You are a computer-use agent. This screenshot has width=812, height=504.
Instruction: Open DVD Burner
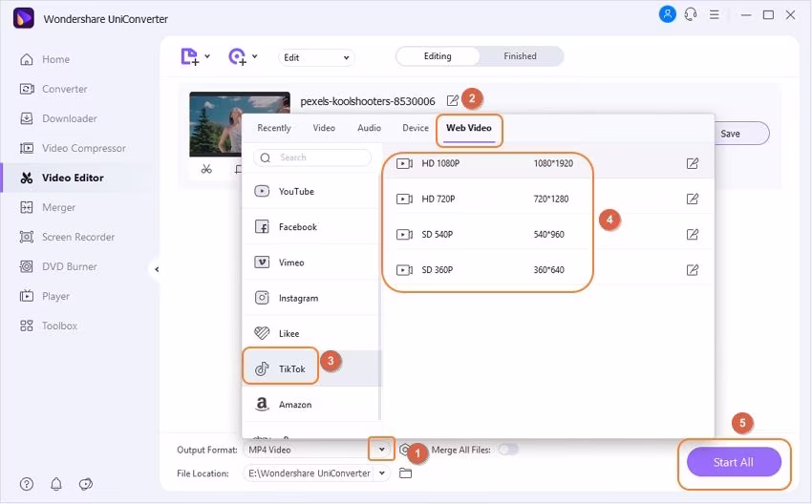[x=58, y=266]
